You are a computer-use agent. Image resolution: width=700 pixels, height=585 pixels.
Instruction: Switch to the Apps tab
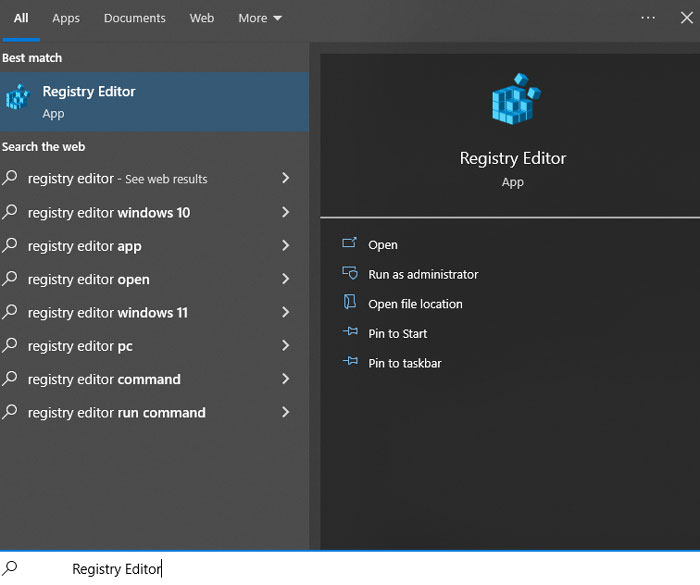tap(66, 18)
